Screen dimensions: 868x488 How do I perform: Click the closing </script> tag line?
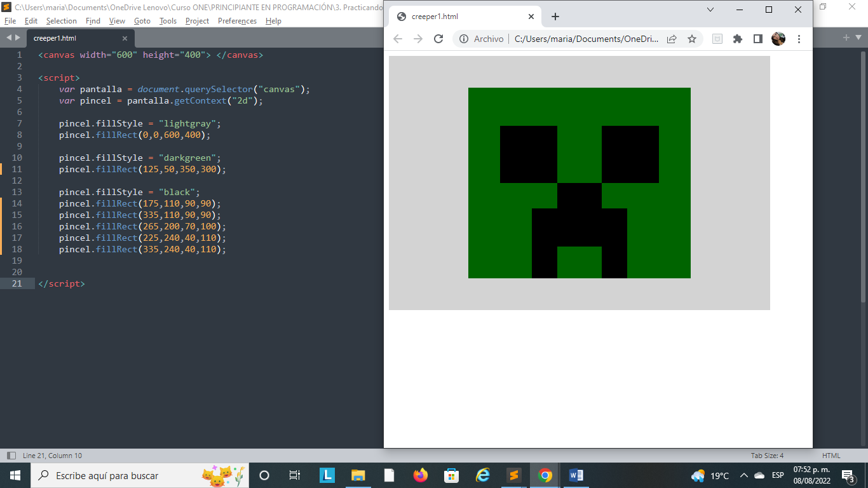pos(61,283)
